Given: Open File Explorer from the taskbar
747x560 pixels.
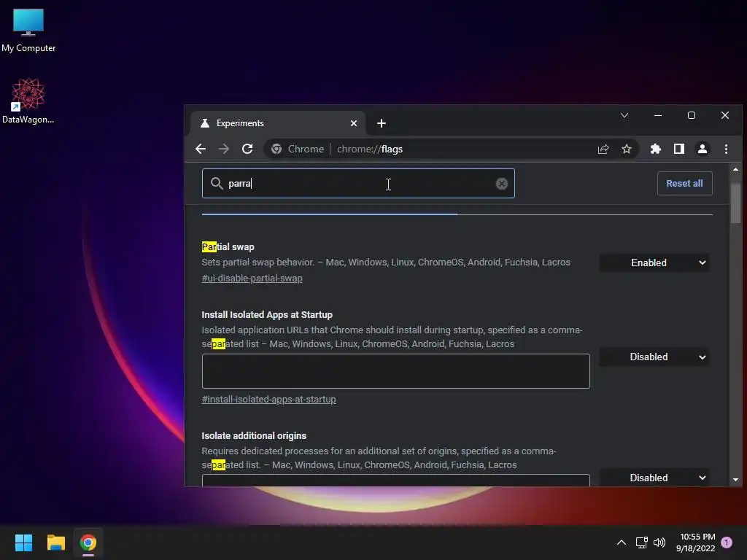Looking at the screenshot, I should point(55,542).
